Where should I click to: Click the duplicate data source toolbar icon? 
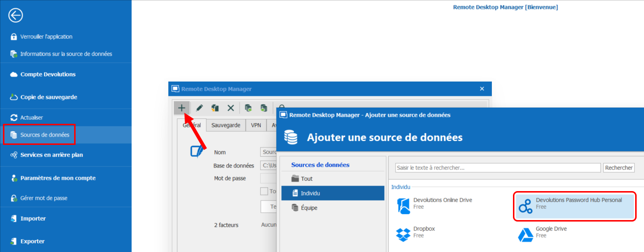(x=215, y=108)
